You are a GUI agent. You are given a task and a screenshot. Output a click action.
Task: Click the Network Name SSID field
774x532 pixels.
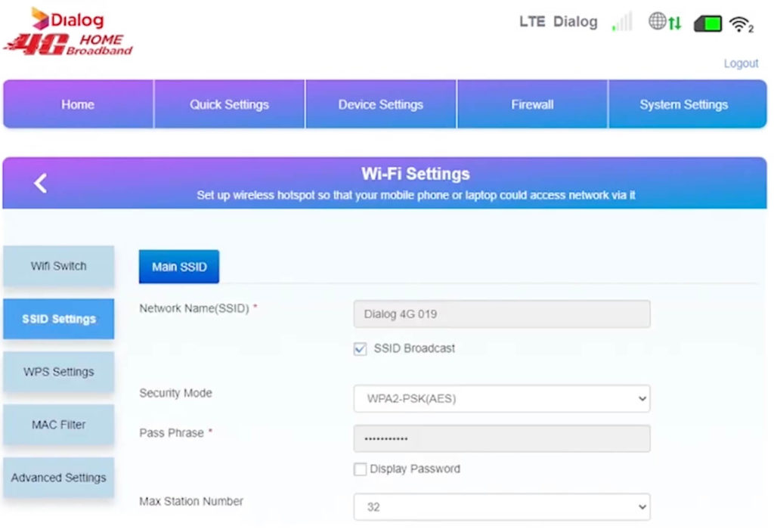point(502,314)
